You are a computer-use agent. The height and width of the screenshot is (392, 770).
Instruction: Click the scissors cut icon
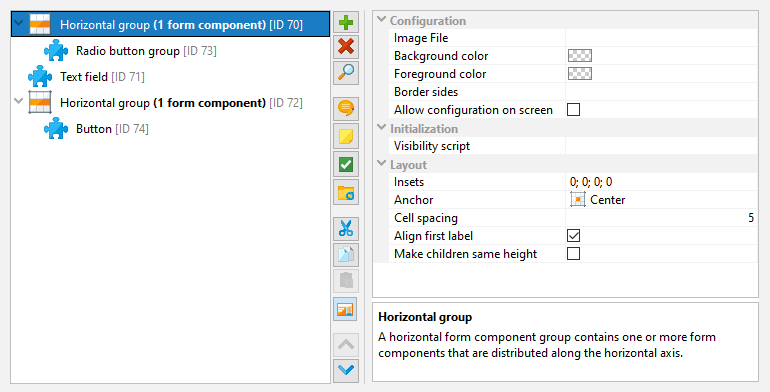click(346, 229)
